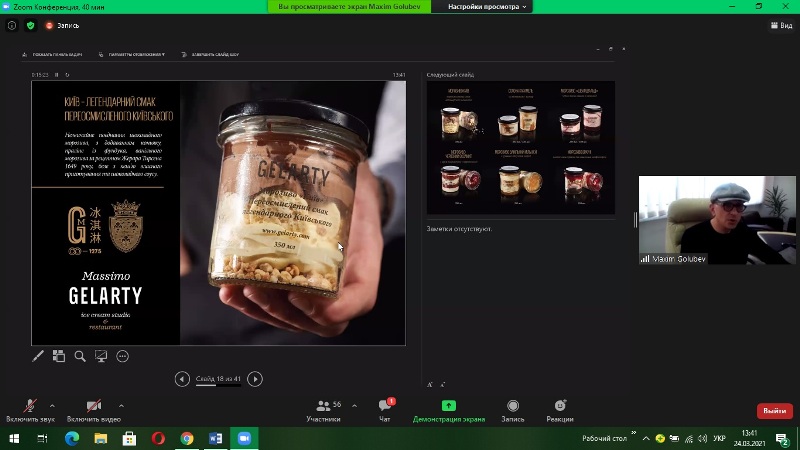This screenshot has width=800, height=450.
Task: Open the clock showing 24.03.2021
Action: coord(749,439)
